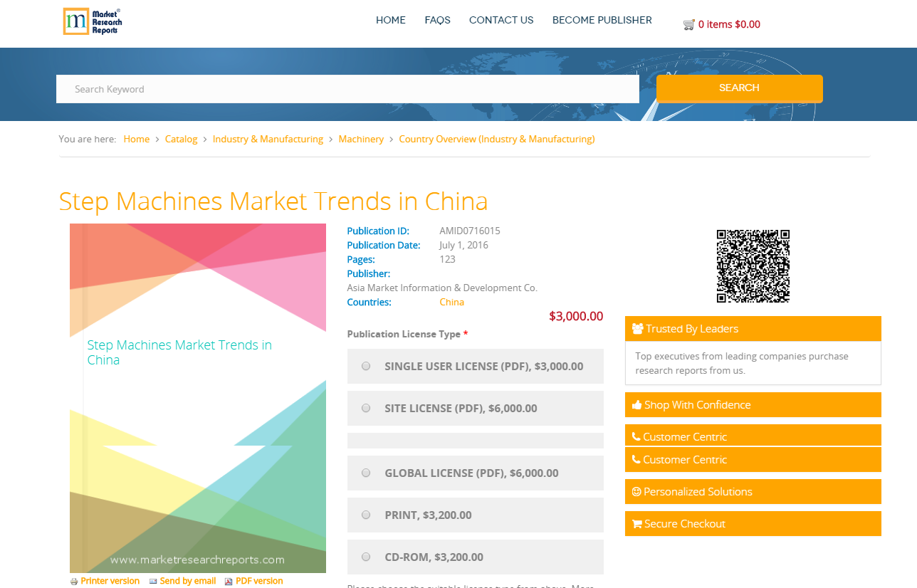Click the PDF icon beside PDF version

pos(229,582)
